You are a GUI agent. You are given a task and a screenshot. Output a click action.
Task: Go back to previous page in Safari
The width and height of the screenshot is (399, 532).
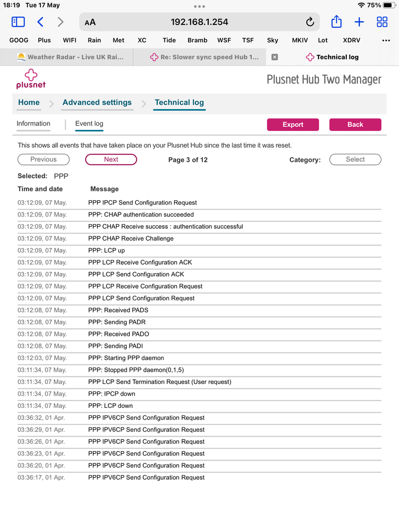[x=40, y=22]
